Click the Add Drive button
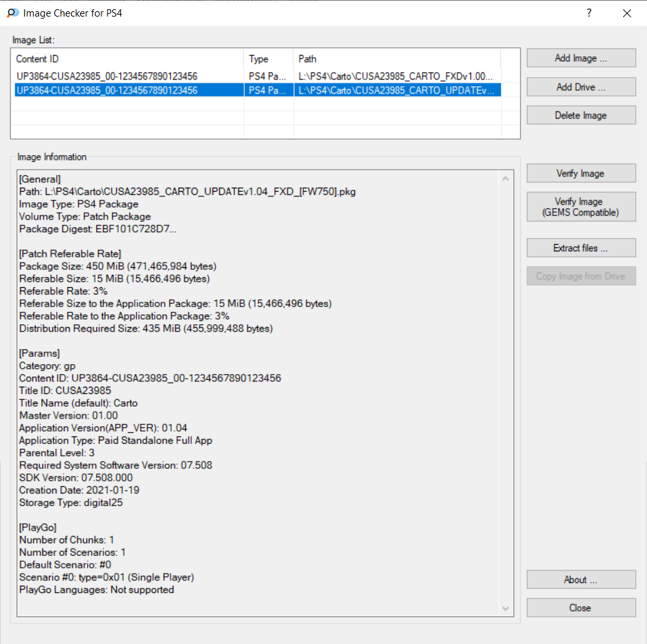Viewport: 647px width, 644px height. point(581,87)
